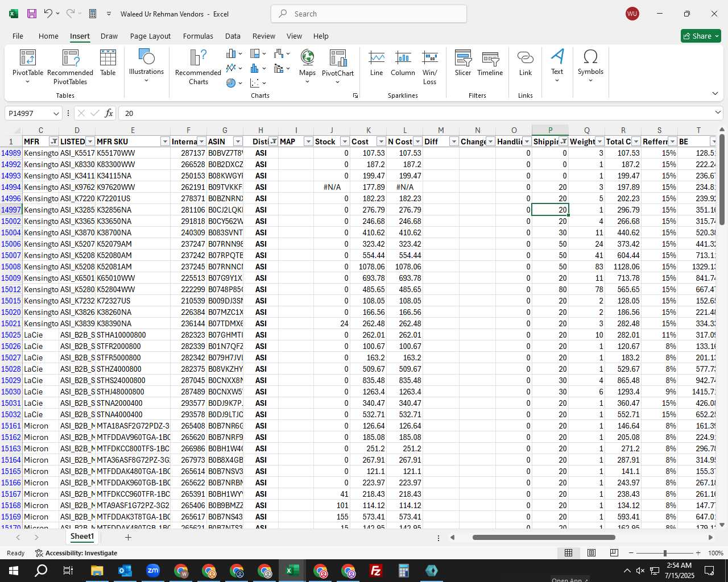Click the Insert Function fx icon
Viewport: 728px width, 582px height.
[x=109, y=113]
